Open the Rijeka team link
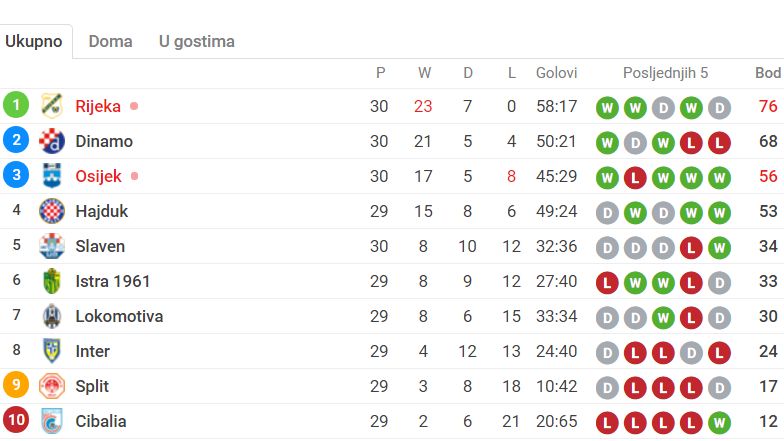 click(x=98, y=106)
